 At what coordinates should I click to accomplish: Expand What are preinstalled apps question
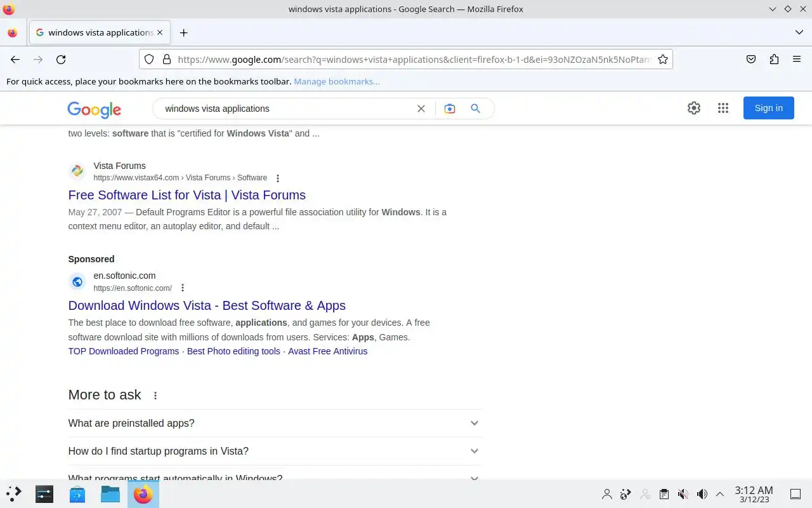pyautogui.click(x=275, y=423)
